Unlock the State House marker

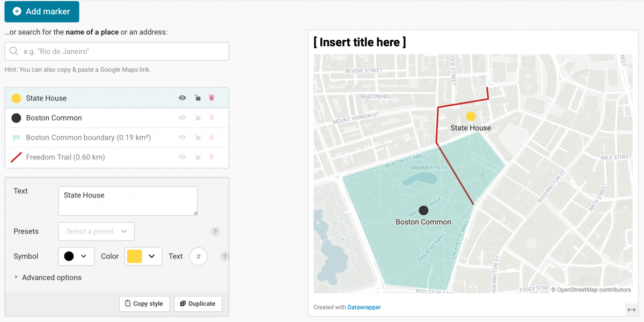coord(197,98)
